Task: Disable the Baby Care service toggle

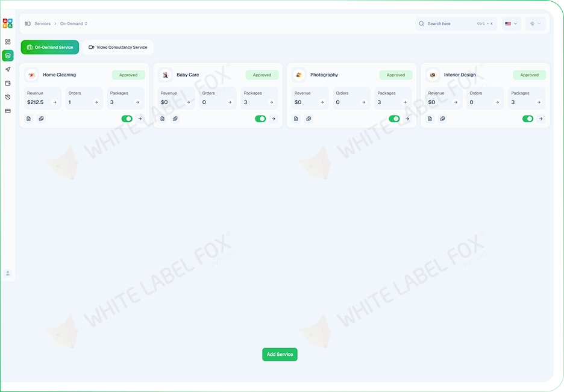Action: click(260, 119)
